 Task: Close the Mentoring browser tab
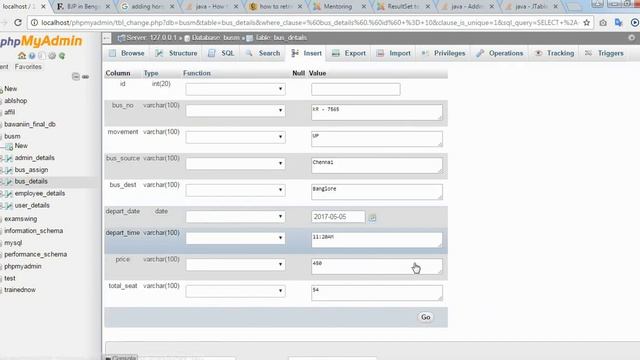(364, 7)
